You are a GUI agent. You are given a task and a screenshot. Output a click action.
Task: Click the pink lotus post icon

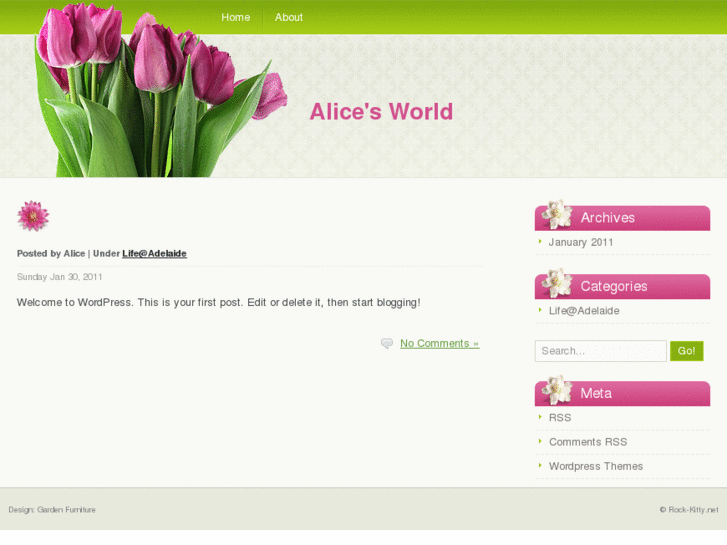[x=33, y=216]
